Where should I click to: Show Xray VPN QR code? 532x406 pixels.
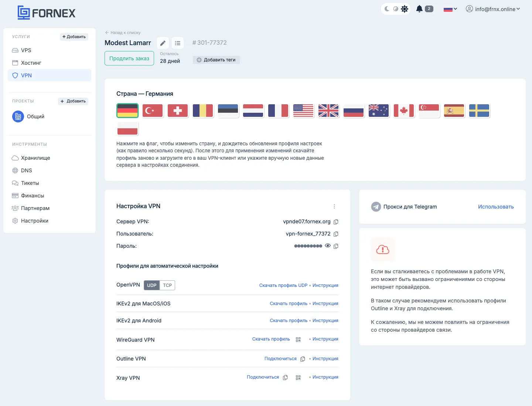click(x=298, y=378)
